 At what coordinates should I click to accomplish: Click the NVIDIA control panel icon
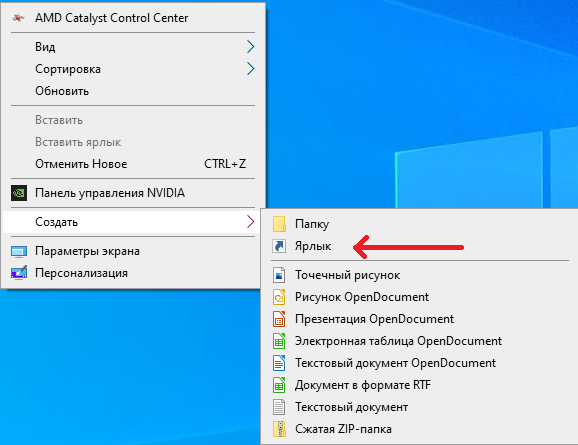coord(19,193)
